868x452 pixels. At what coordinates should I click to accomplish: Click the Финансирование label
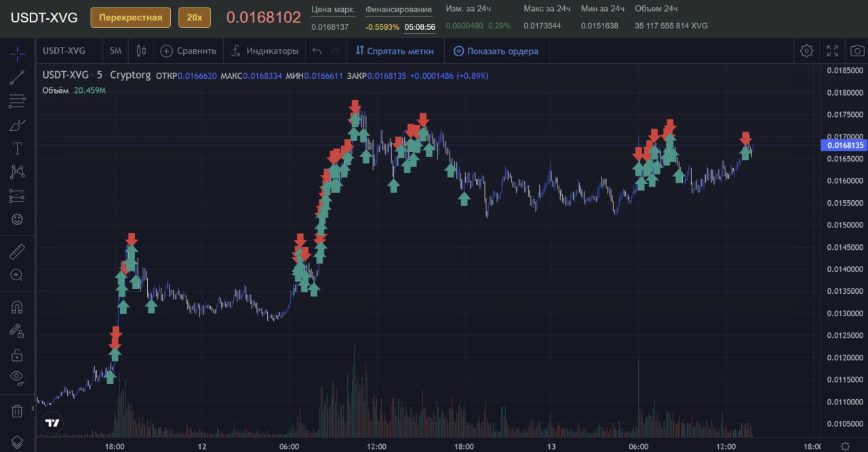tap(399, 10)
